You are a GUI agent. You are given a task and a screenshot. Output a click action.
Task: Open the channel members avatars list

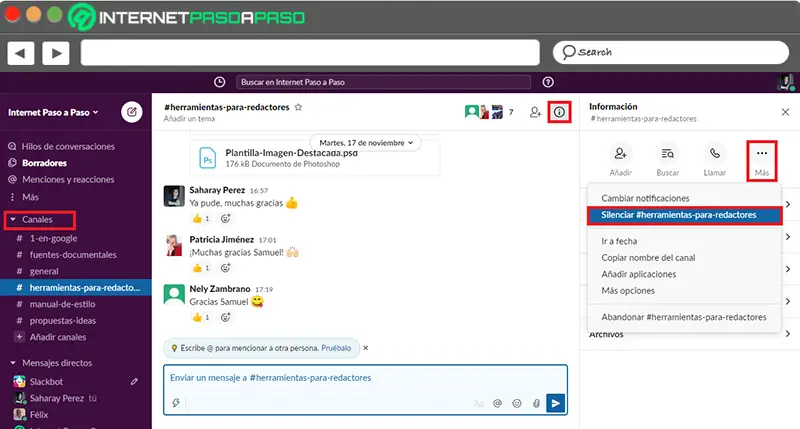(x=489, y=112)
